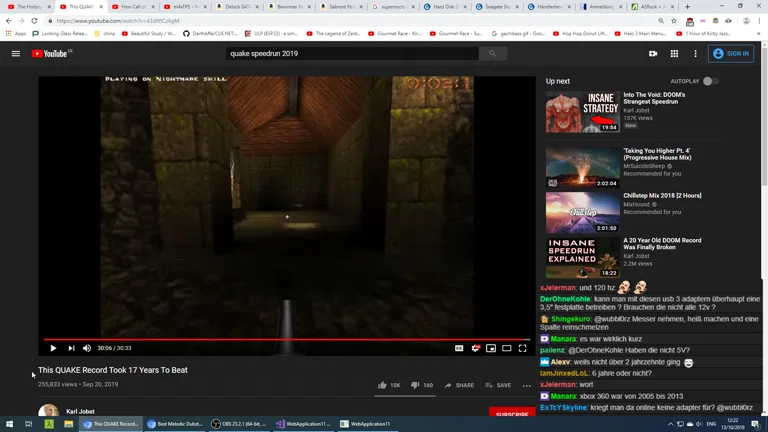
Task: Open the Karl Jobst channel link
Action: click(80, 411)
